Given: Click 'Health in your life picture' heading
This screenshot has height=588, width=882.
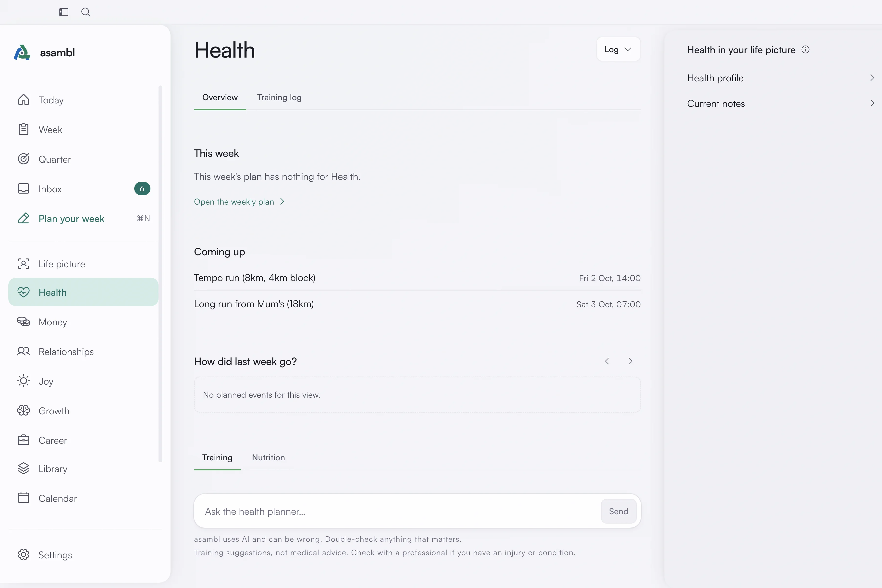Looking at the screenshot, I should pyautogui.click(x=741, y=50).
